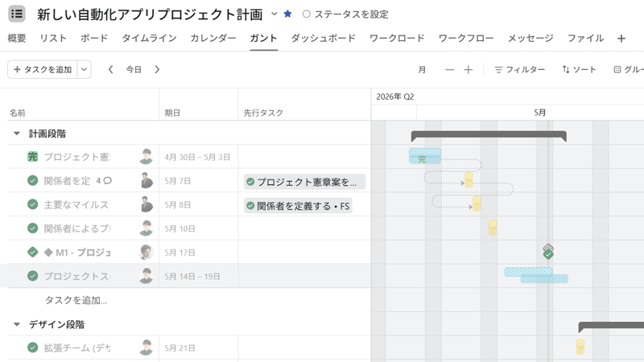Open the project title dropdown chevron

(275, 14)
